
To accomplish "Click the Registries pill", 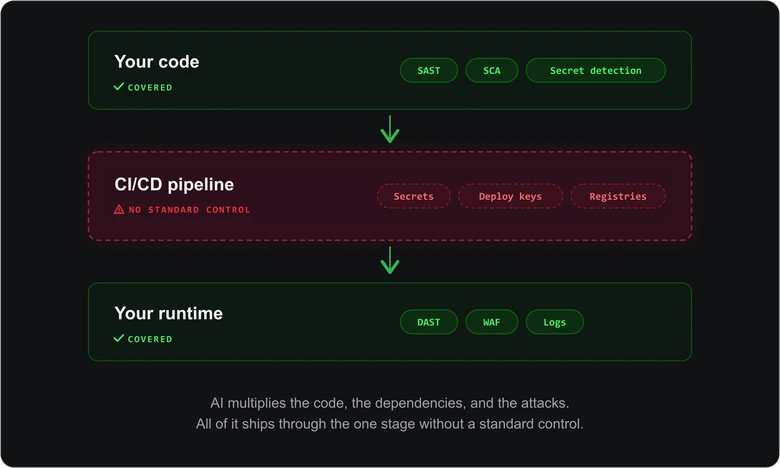I will pyautogui.click(x=618, y=196).
